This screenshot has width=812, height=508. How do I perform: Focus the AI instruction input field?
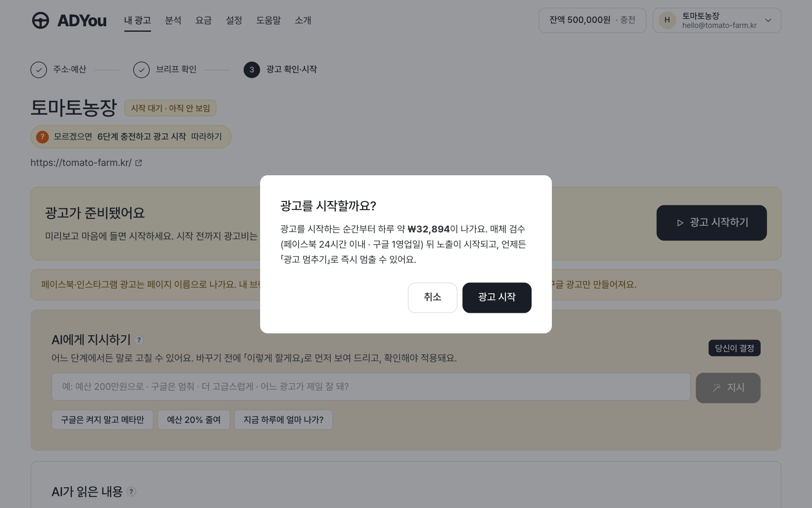(371, 387)
